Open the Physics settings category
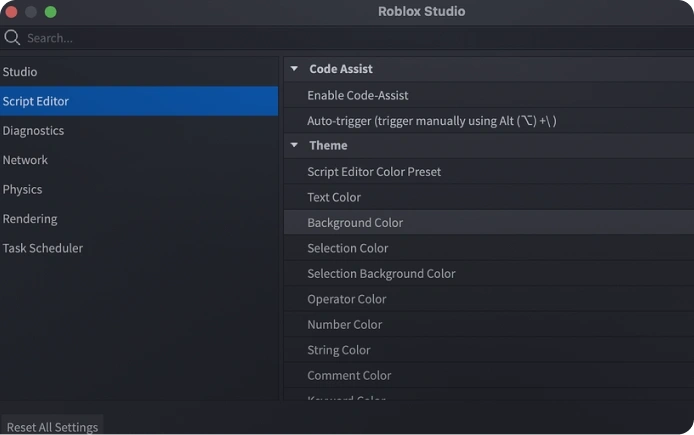The image size is (694, 435). coord(139,189)
